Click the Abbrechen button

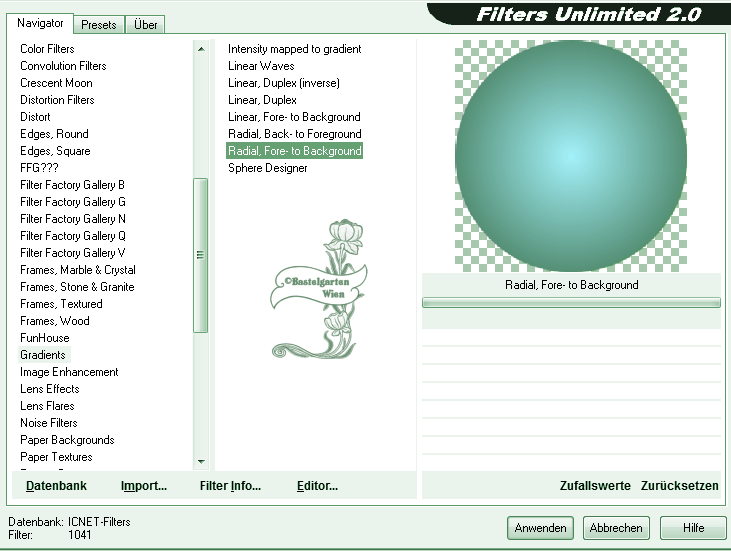coord(616,528)
